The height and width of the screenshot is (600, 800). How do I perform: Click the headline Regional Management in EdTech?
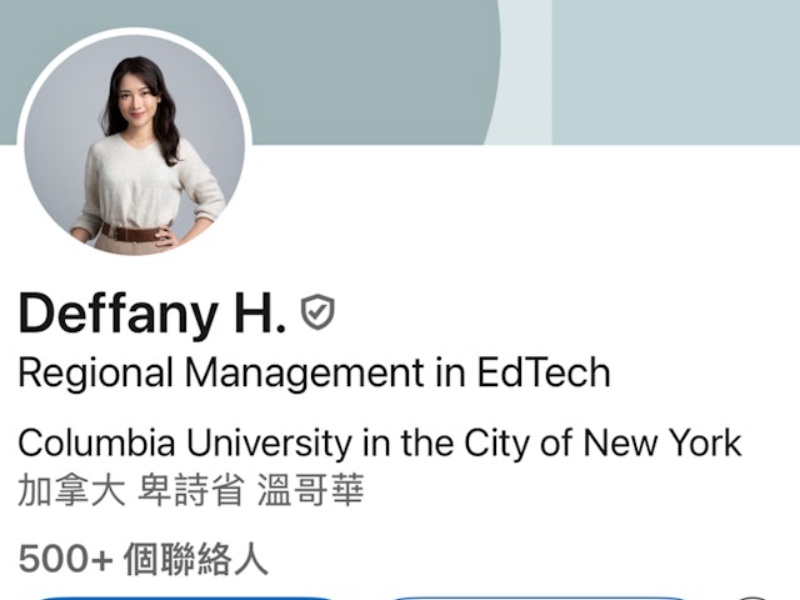314,373
